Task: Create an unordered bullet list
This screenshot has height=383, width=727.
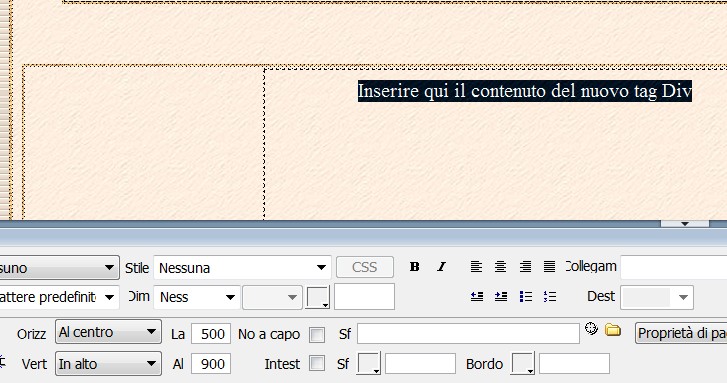Action: pyautogui.click(x=525, y=296)
